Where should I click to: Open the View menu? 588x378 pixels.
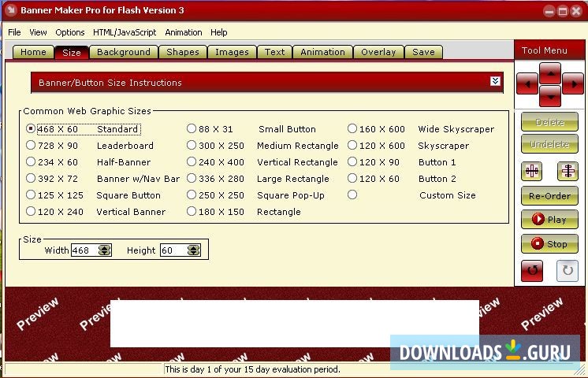pyautogui.click(x=38, y=32)
